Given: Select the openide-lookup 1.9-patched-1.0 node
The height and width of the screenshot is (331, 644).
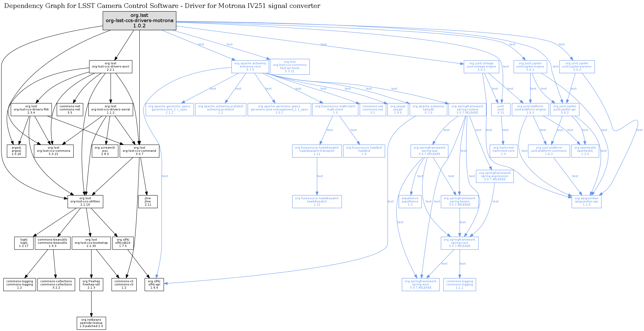Looking at the screenshot, I should click(91, 323).
